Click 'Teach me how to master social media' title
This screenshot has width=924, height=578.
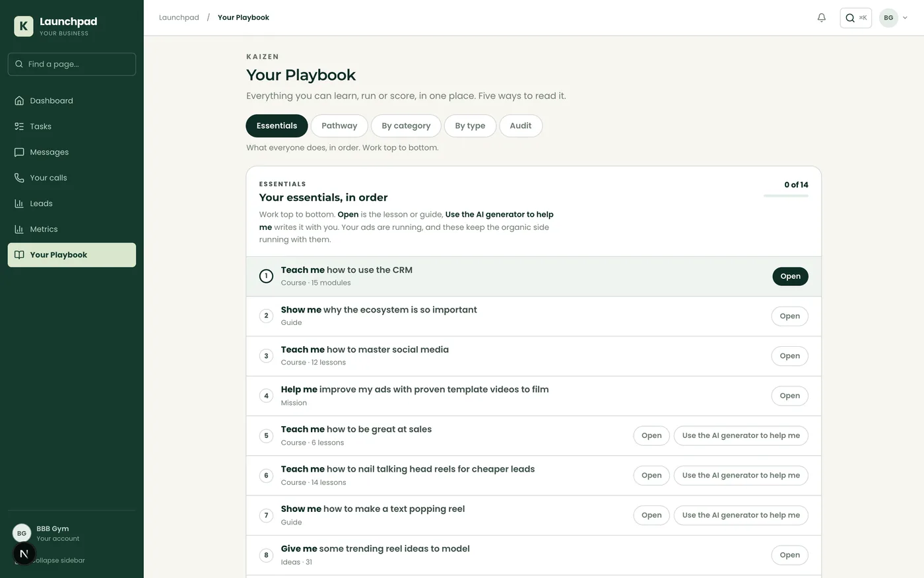point(365,349)
